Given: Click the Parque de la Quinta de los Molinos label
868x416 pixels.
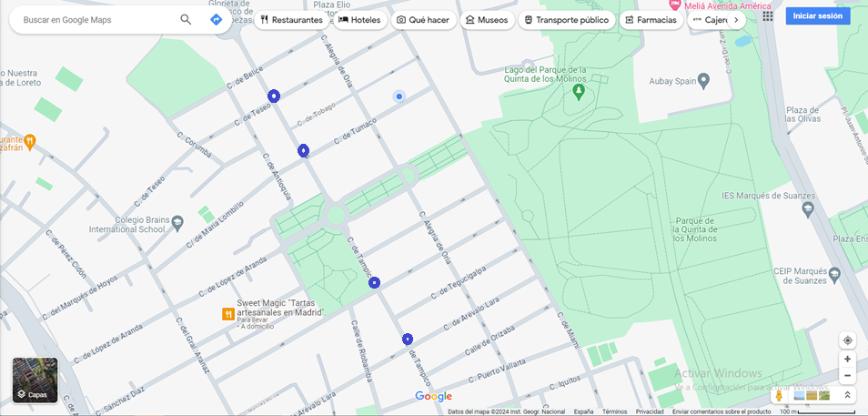Looking at the screenshot, I should 695,229.
